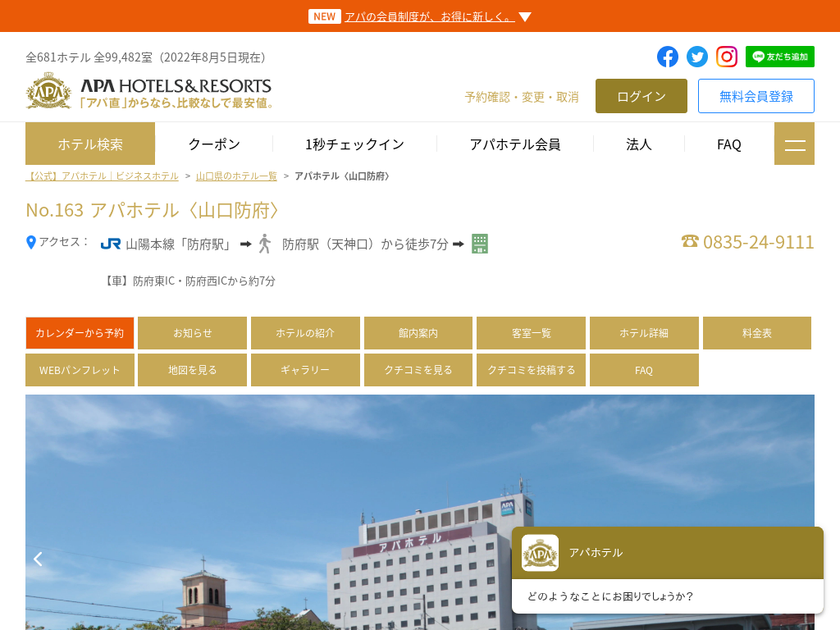Click the telephone icon beside phone number

(x=690, y=242)
